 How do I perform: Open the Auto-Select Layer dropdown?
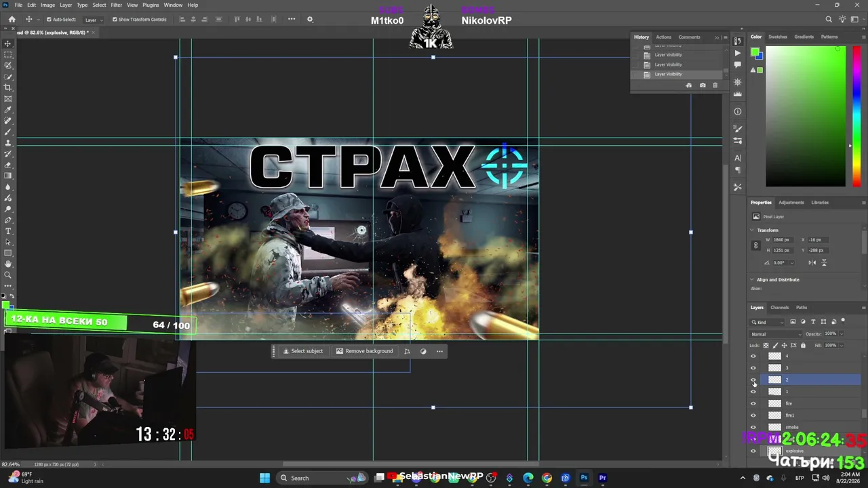coord(94,20)
